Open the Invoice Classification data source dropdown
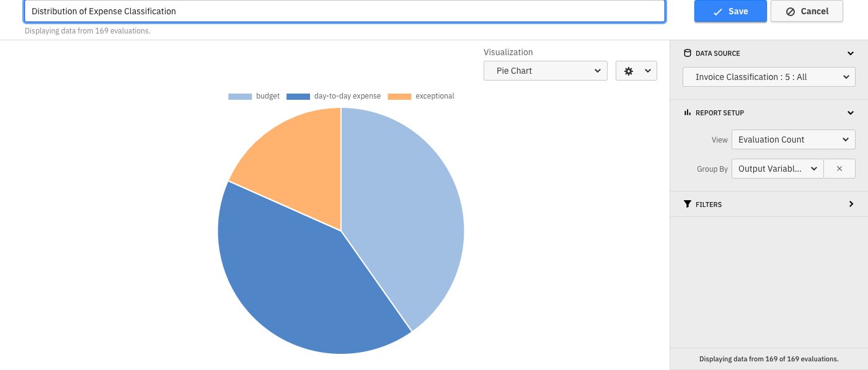The height and width of the screenshot is (370, 868). tap(769, 77)
